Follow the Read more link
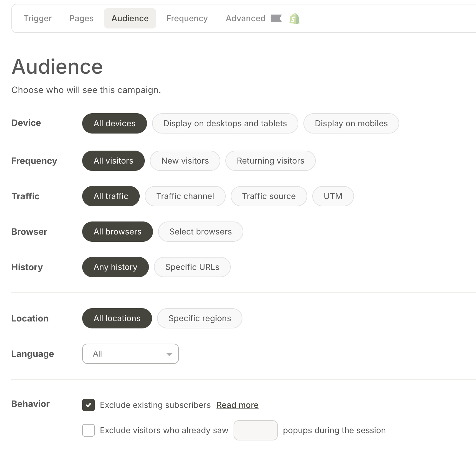Viewport: 476px width, 455px height. (x=237, y=405)
